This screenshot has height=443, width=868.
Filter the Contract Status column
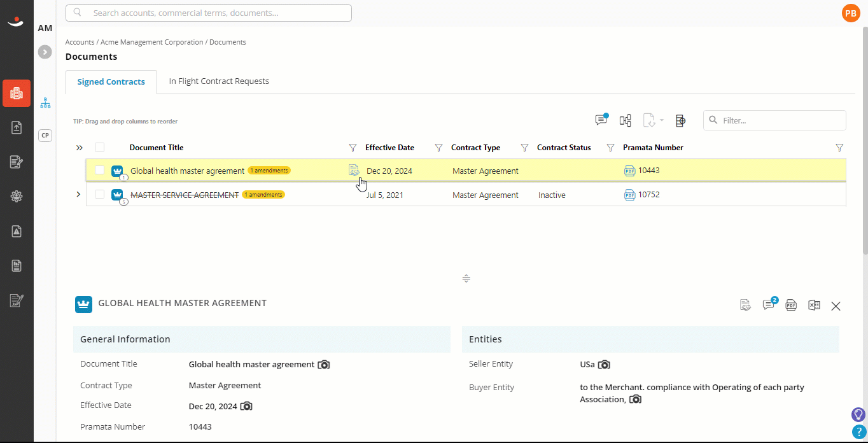610,148
